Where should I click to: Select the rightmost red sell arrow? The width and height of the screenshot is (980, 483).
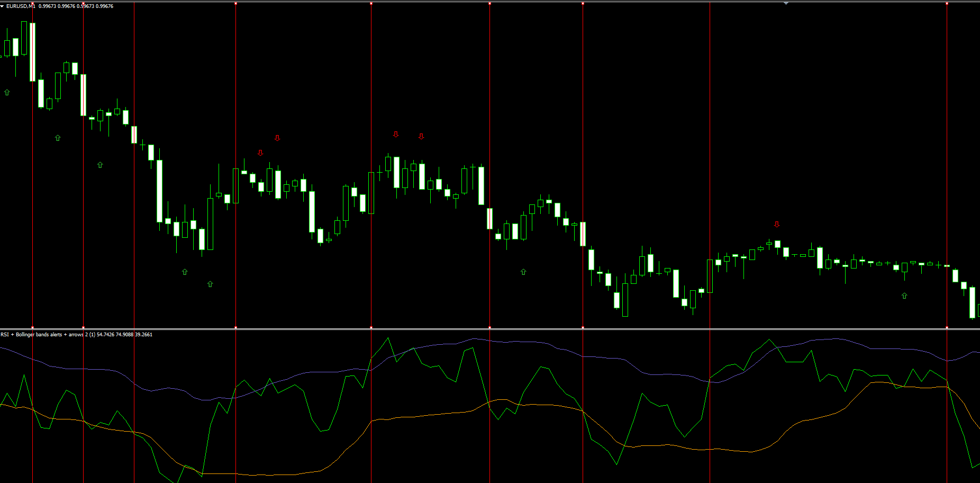tap(777, 225)
